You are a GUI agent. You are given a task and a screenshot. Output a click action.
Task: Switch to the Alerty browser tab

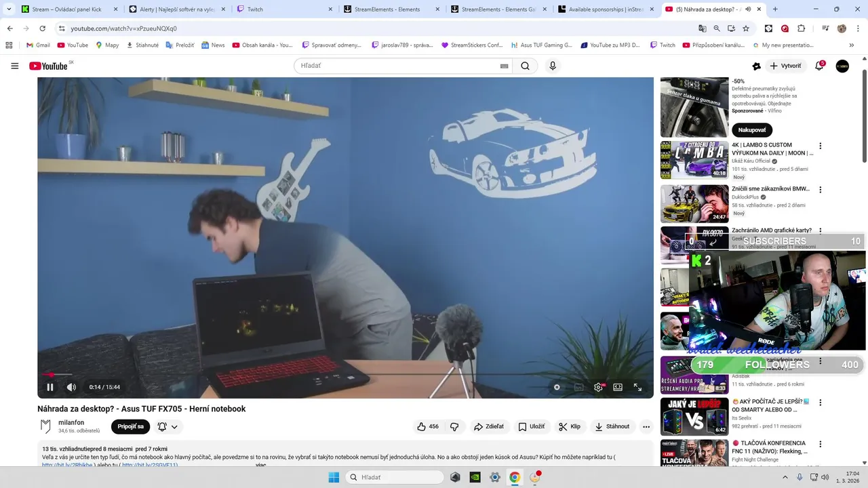coord(176,9)
